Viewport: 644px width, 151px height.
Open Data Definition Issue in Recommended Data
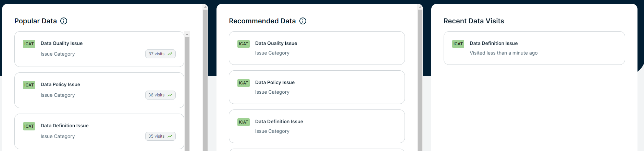click(279, 121)
